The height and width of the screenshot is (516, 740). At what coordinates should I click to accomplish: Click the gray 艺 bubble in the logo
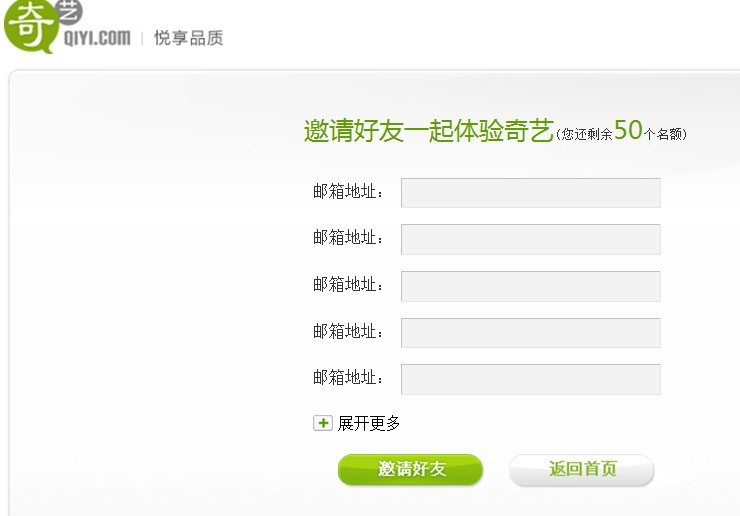(68, 12)
